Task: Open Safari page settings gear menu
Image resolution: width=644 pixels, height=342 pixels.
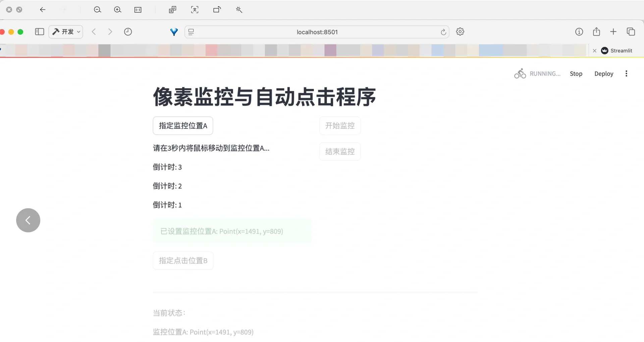Action: point(460,32)
